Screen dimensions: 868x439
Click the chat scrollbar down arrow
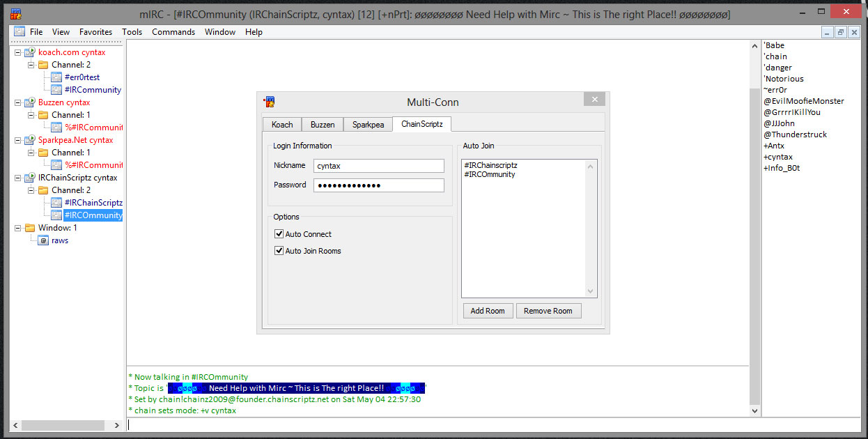pos(754,411)
